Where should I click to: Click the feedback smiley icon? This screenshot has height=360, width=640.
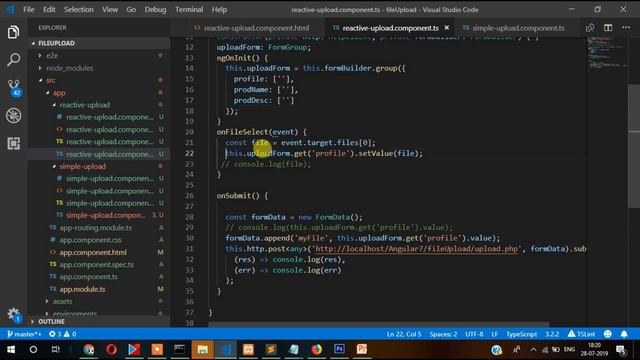[x=608, y=334]
